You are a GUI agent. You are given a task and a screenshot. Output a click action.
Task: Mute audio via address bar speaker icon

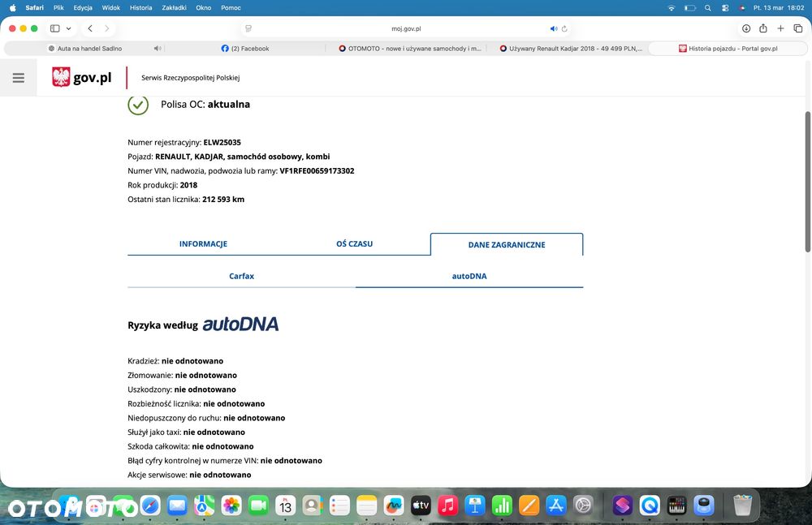554,28
